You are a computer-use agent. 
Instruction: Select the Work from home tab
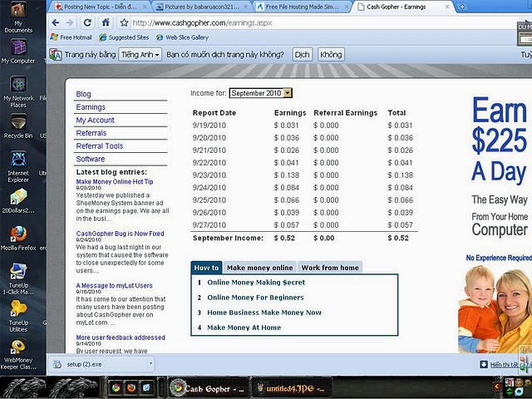[330, 268]
